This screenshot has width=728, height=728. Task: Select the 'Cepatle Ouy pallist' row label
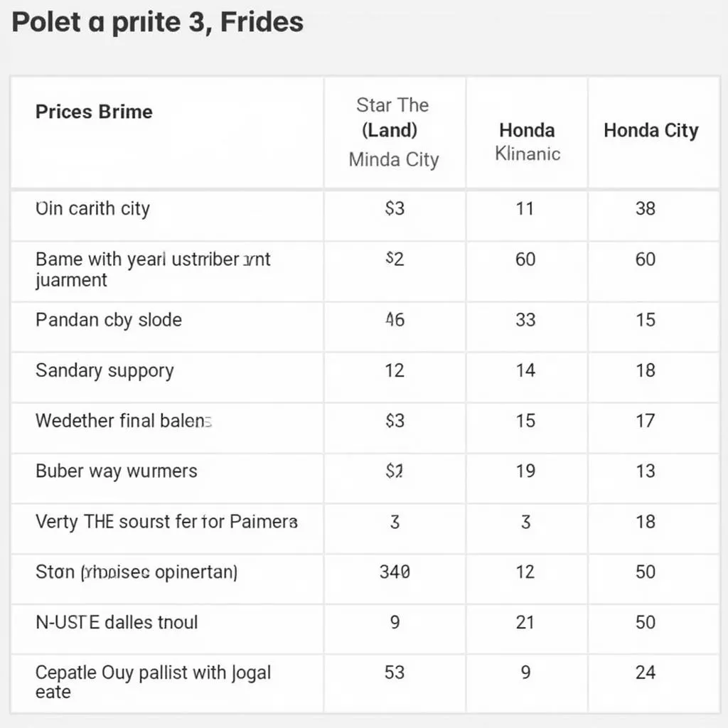pyautogui.click(x=153, y=682)
